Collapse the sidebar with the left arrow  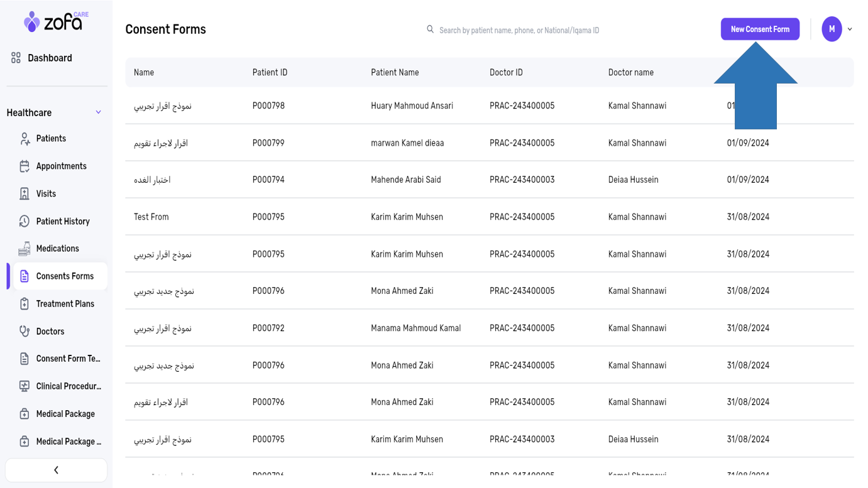(56, 470)
